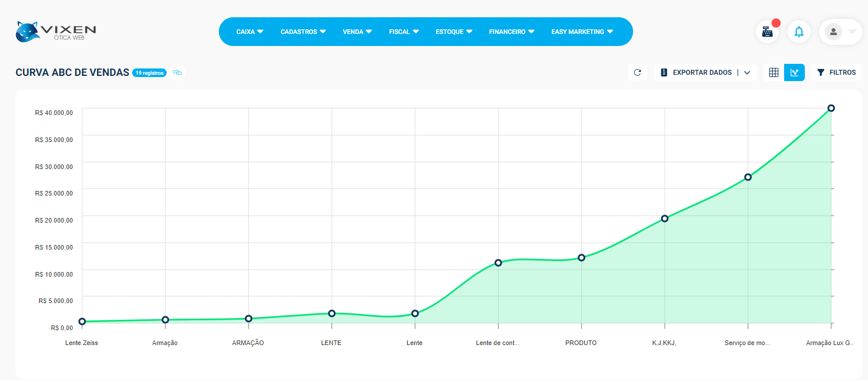Click the Exportar Dados button
This screenshot has width=868, height=383.
coord(696,72)
